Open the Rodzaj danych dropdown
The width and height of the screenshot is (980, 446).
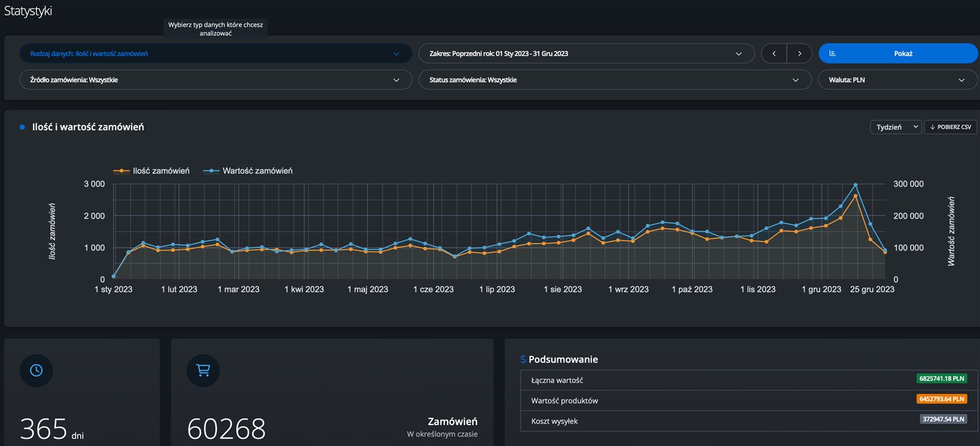click(215, 54)
